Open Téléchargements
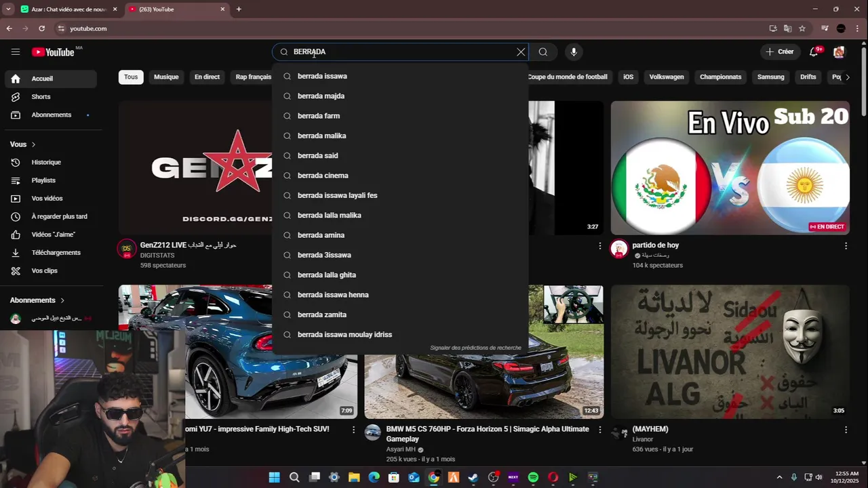 click(x=52, y=253)
